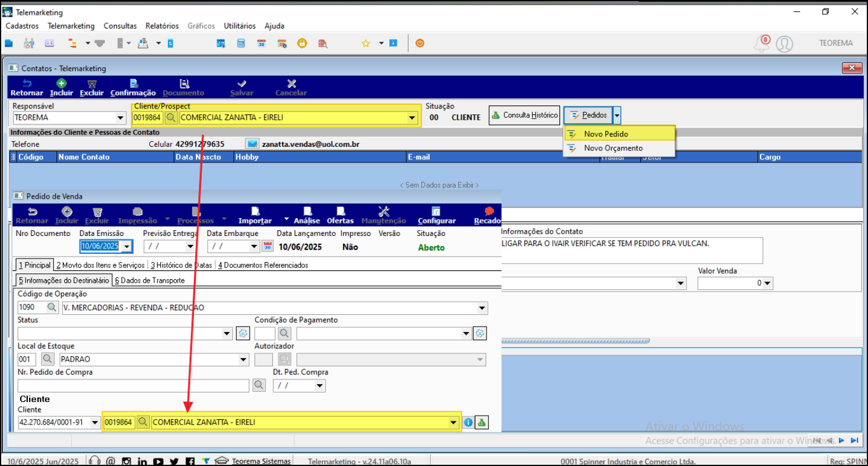Open the Data Emissão date dropdown
This screenshot has height=466, width=868.
(x=127, y=247)
